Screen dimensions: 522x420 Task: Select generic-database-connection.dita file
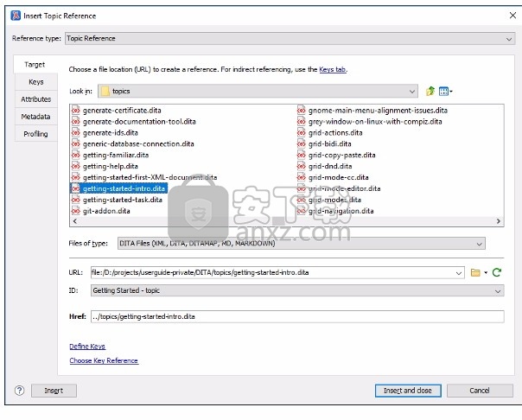pos(138,143)
